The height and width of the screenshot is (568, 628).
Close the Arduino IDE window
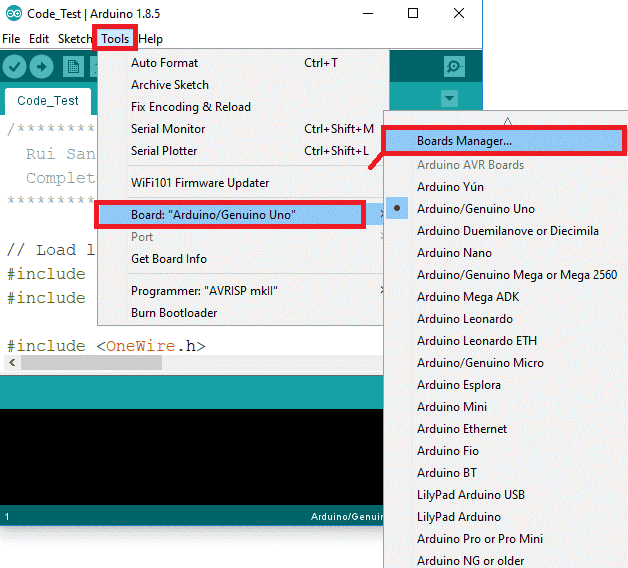458,13
